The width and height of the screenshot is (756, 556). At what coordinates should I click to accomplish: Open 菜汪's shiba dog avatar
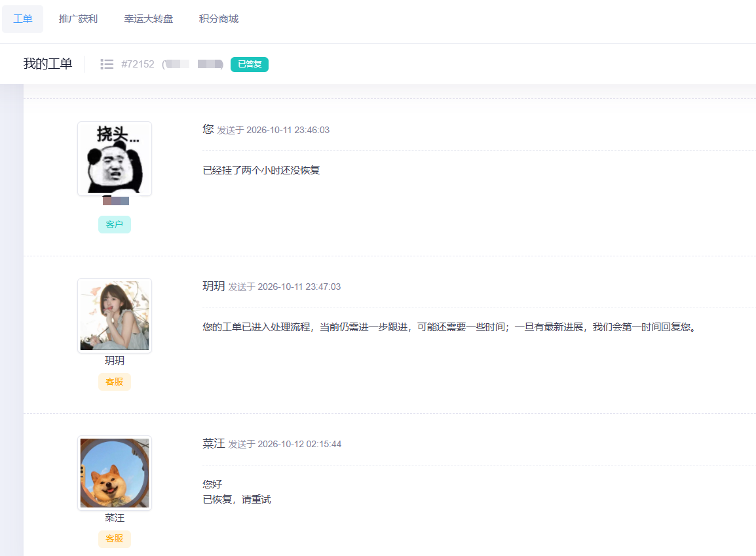pyautogui.click(x=115, y=473)
